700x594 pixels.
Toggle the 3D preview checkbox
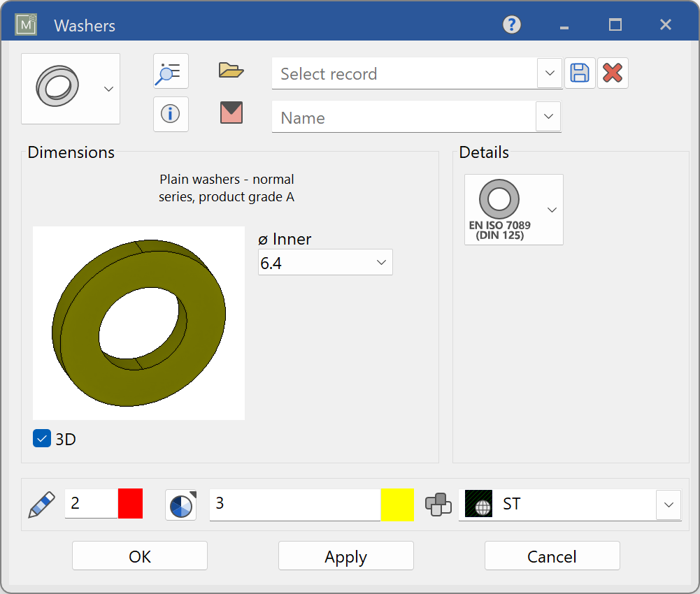coord(41,438)
